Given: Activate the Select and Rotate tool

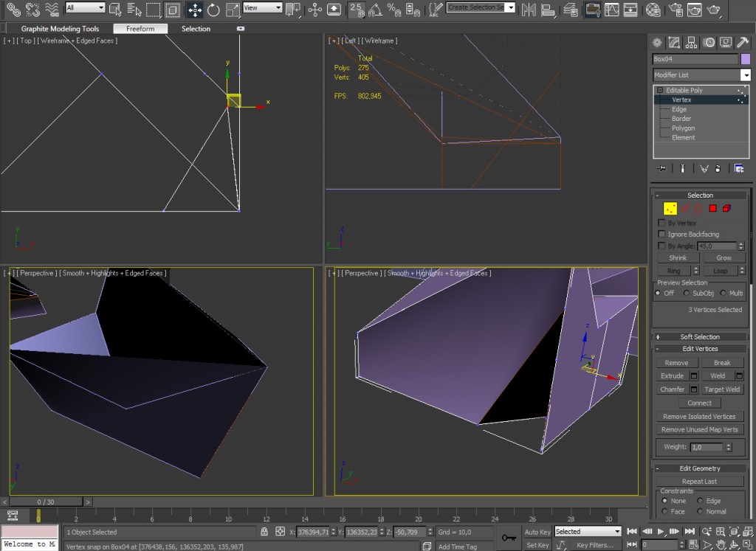Looking at the screenshot, I should [x=213, y=9].
